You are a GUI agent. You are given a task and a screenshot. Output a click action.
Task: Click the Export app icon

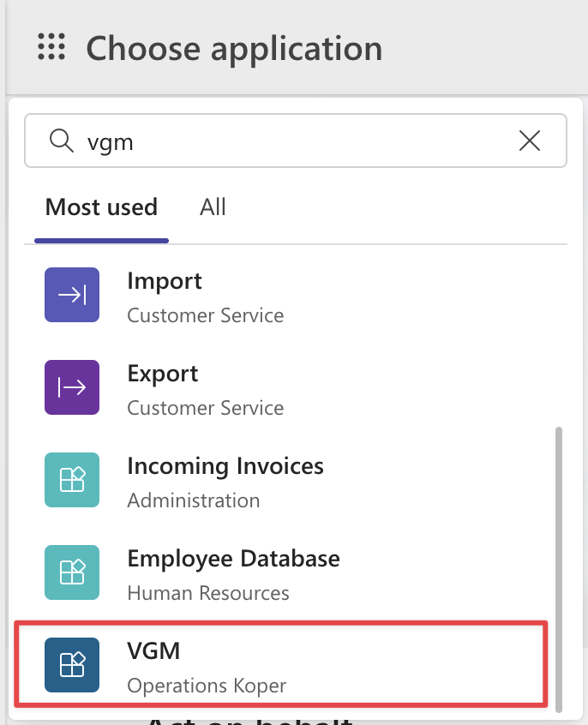[72, 387]
